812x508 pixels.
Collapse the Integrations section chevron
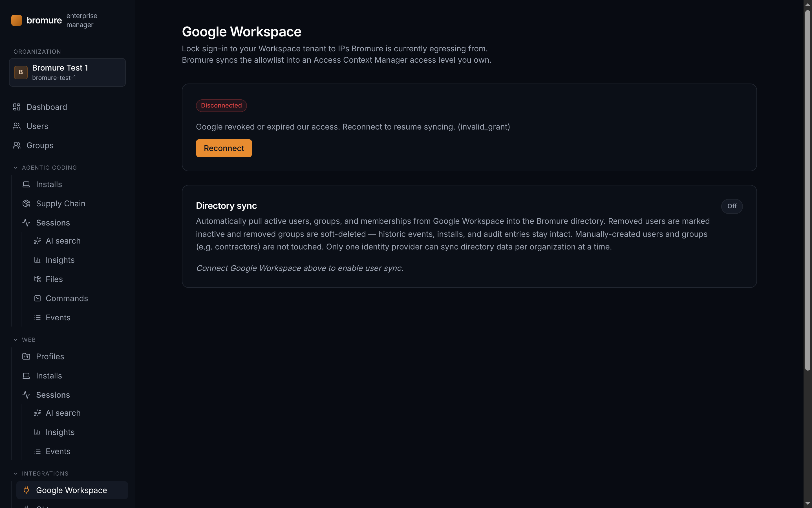click(x=16, y=473)
